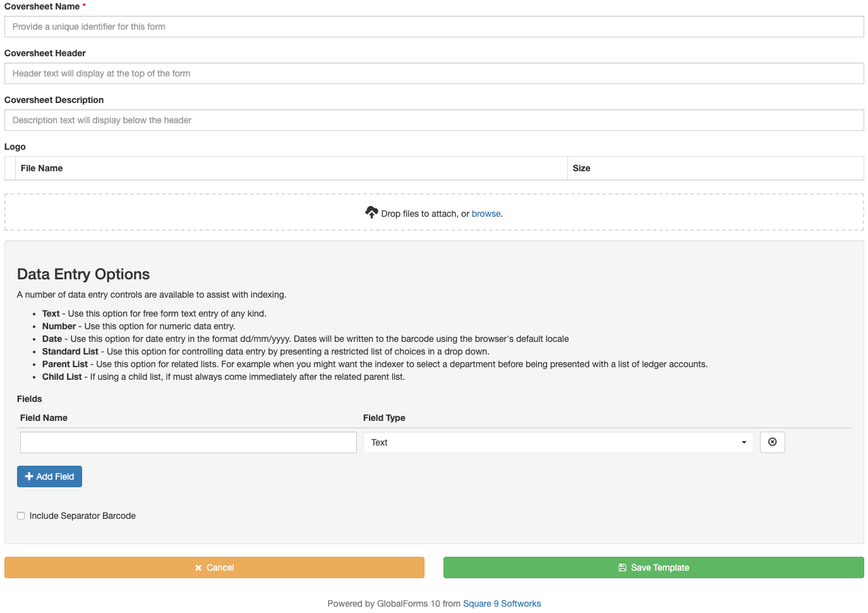Click the File Name column header
868x613 pixels.
click(x=42, y=168)
